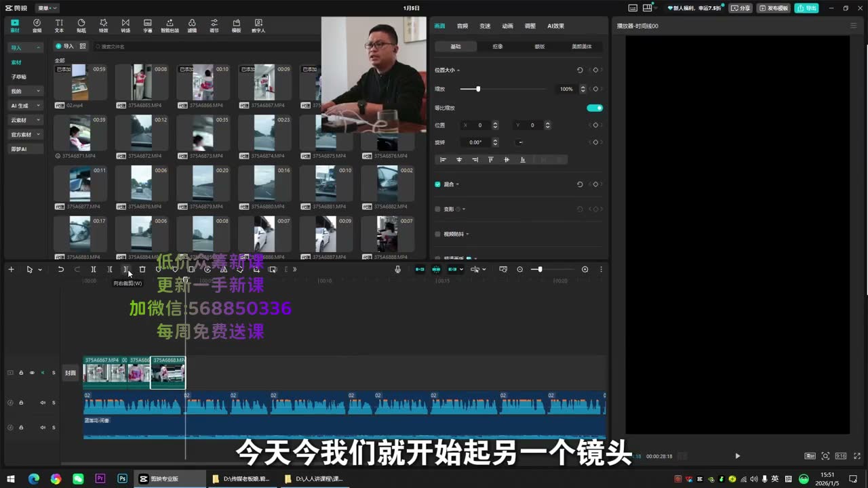Image resolution: width=868 pixels, height=488 pixels.
Task: Mute the second audio track speaker icon
Action: (x=43, y=428)
